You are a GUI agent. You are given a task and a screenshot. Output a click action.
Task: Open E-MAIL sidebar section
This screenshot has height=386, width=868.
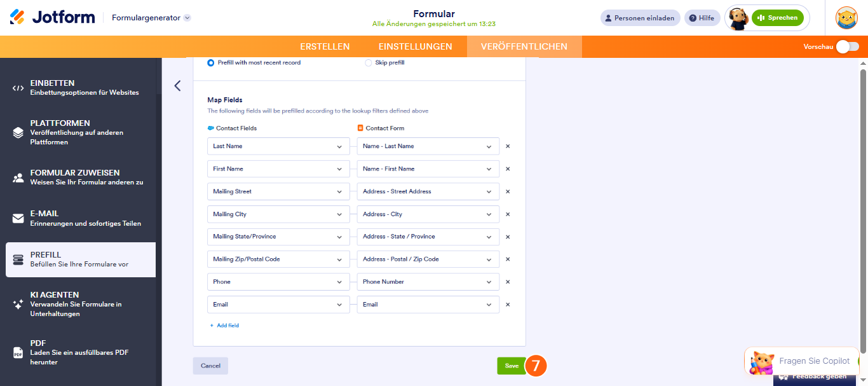81,218
